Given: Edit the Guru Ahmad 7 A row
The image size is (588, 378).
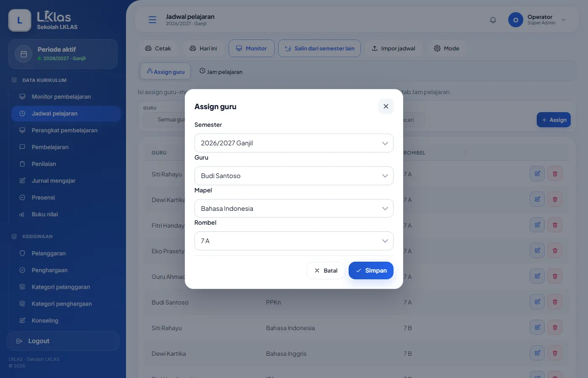Looking at the screenshot, I should point(537,276).
